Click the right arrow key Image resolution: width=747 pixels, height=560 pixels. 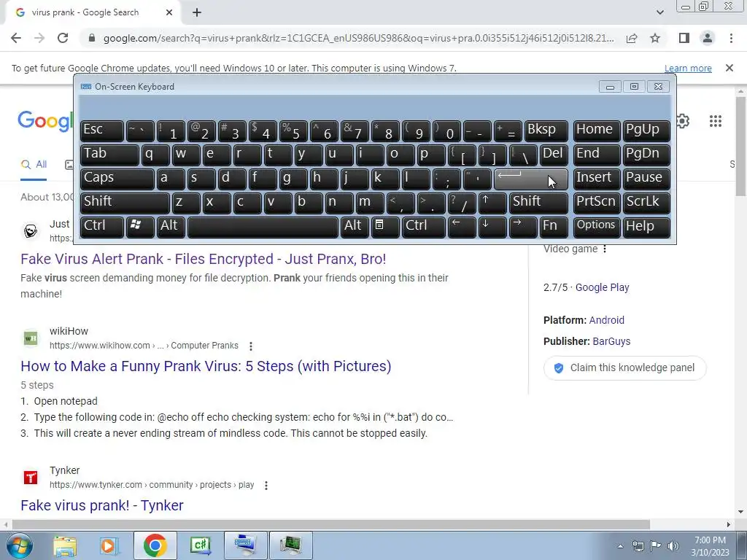click(x=523, y=227)
